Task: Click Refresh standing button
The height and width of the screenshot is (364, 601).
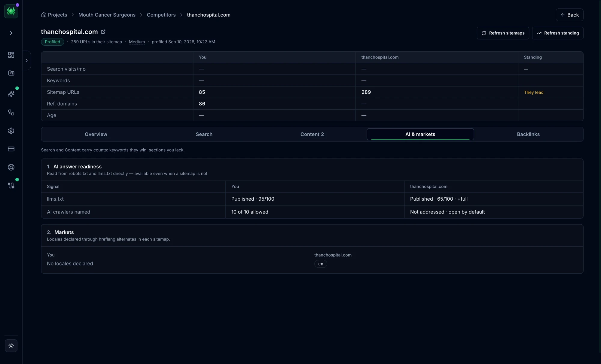Action: (557, 33)
